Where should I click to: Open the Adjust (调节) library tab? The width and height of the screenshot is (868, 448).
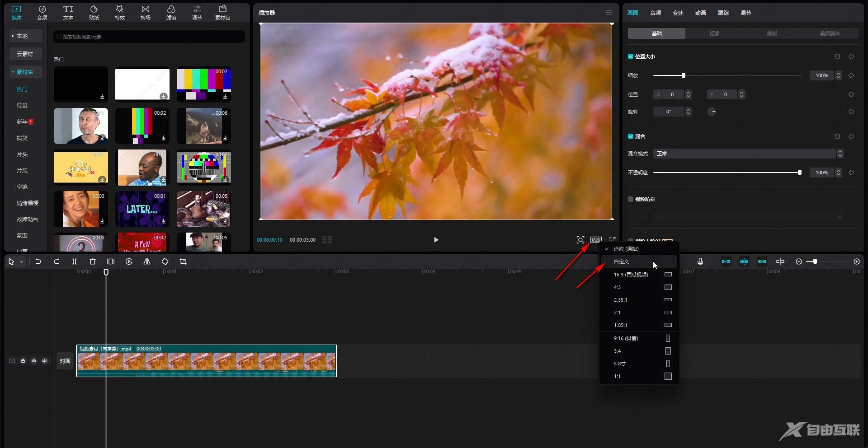click(197, 13)
